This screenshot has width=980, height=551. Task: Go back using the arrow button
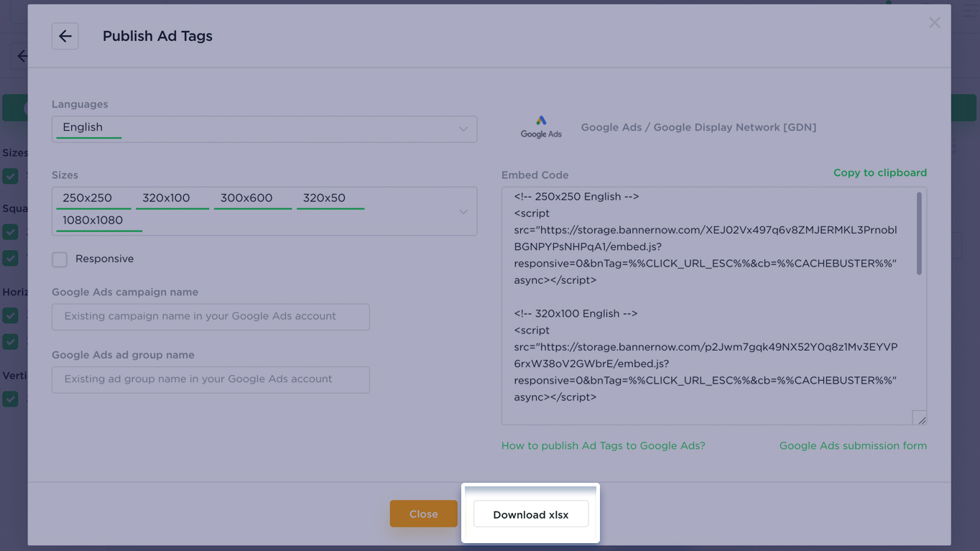[x=65, y=36]
